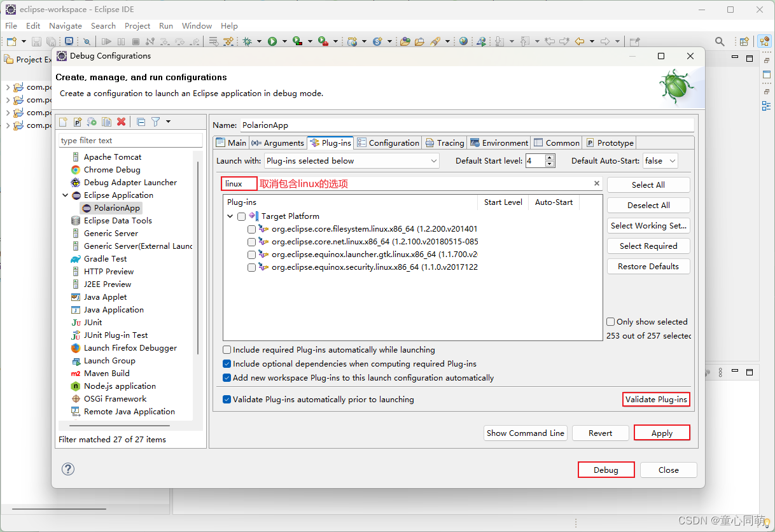Uncheck Add new workspace Plug-ins automatically
The image size is (775, 532).
coord(227,378)
